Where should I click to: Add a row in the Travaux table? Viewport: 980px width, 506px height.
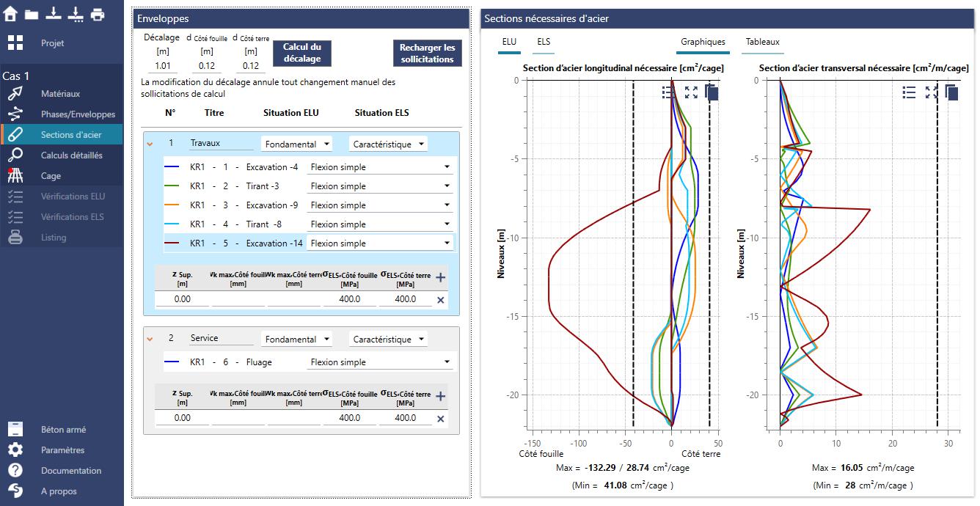click(x=440, y=277)
